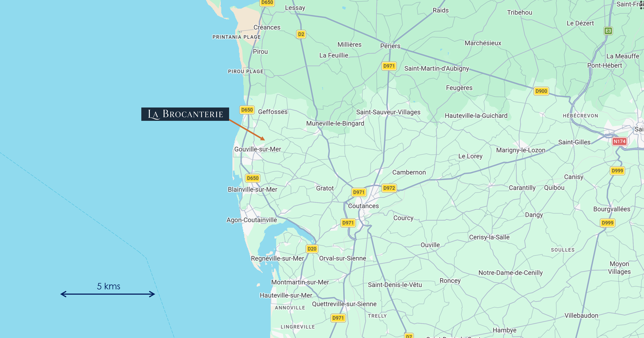
Task: Click the Le Dézert label
Action: coord(580,23)
